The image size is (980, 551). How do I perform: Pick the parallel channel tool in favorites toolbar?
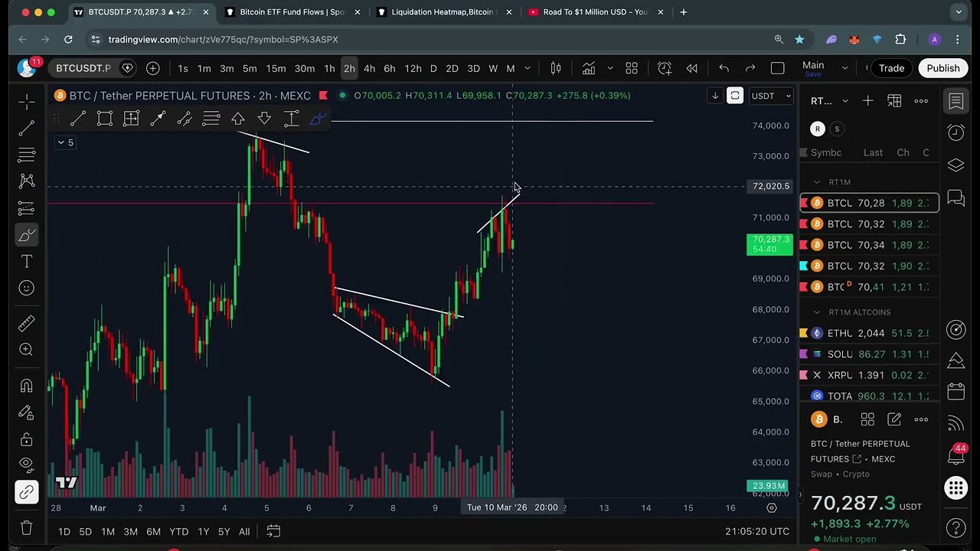(x=185, y=119)
